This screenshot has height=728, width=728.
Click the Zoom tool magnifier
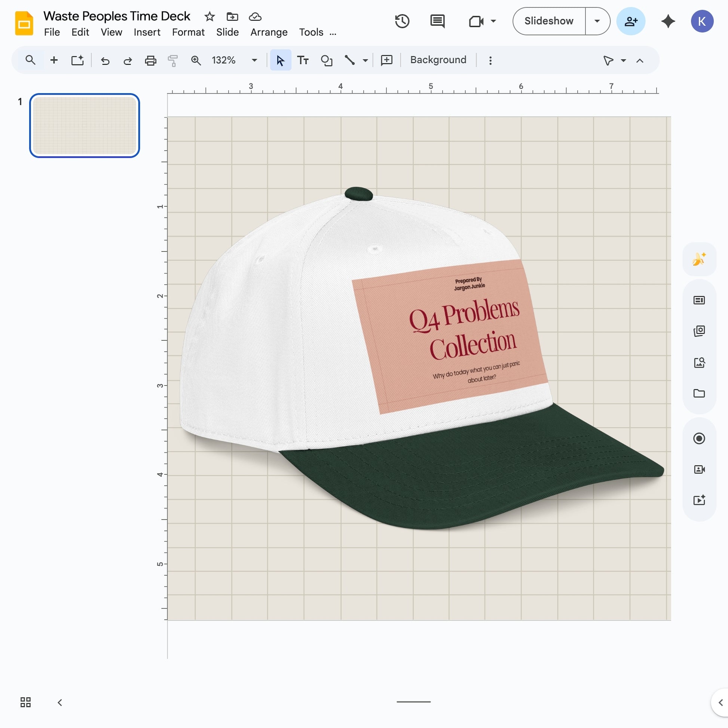(196, 60)
